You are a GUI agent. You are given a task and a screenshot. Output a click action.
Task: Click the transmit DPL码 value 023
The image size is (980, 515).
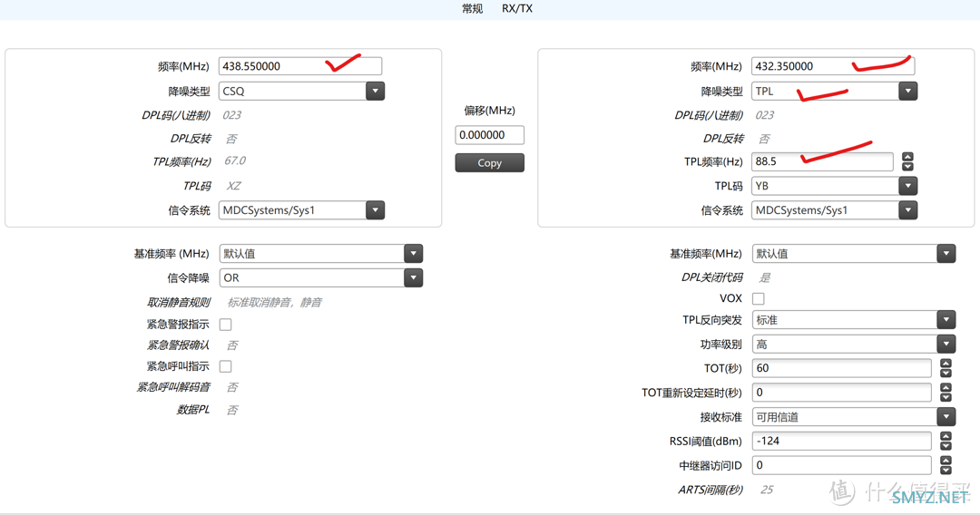click(764, 115)
